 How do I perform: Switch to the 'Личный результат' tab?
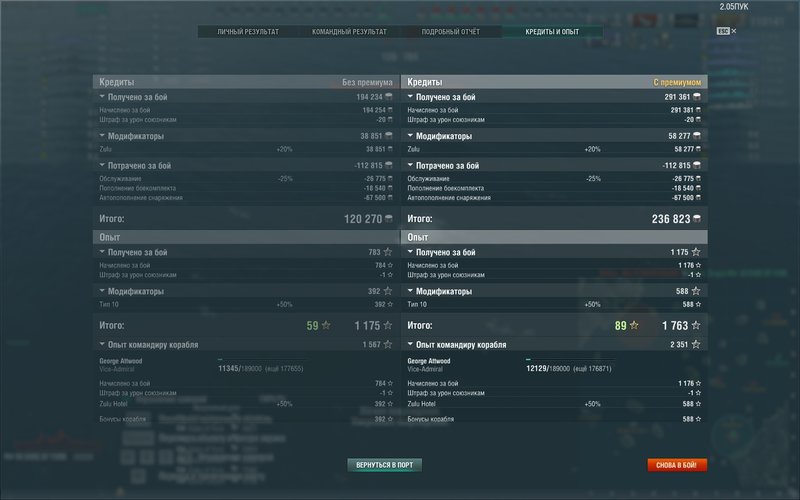tap(248, 32)
